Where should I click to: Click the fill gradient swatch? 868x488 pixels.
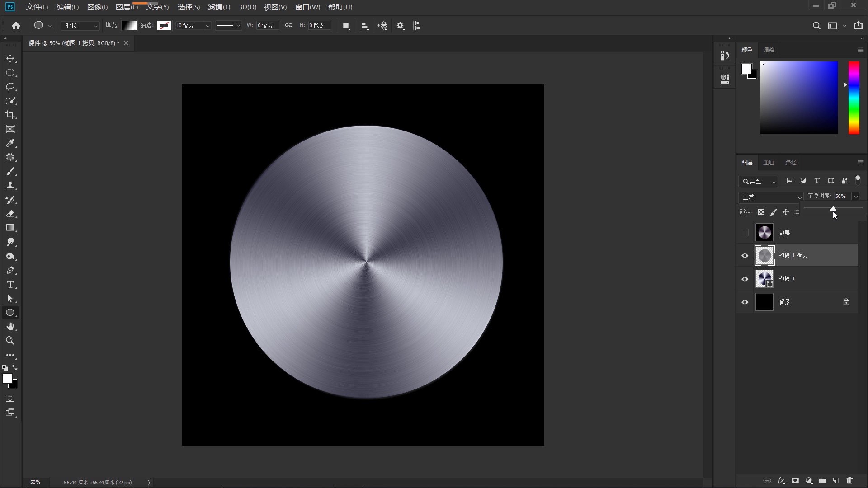point(129,25)
